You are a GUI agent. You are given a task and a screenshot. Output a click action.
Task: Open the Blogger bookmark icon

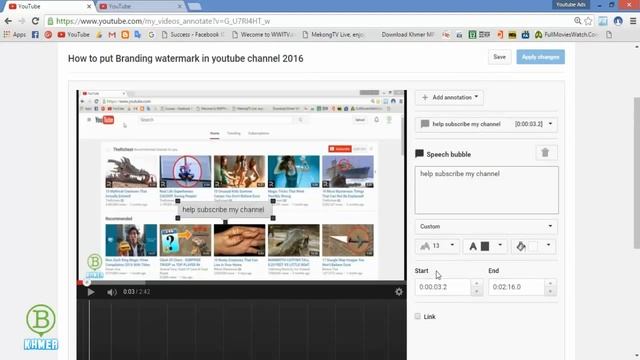tap(125, 35)
